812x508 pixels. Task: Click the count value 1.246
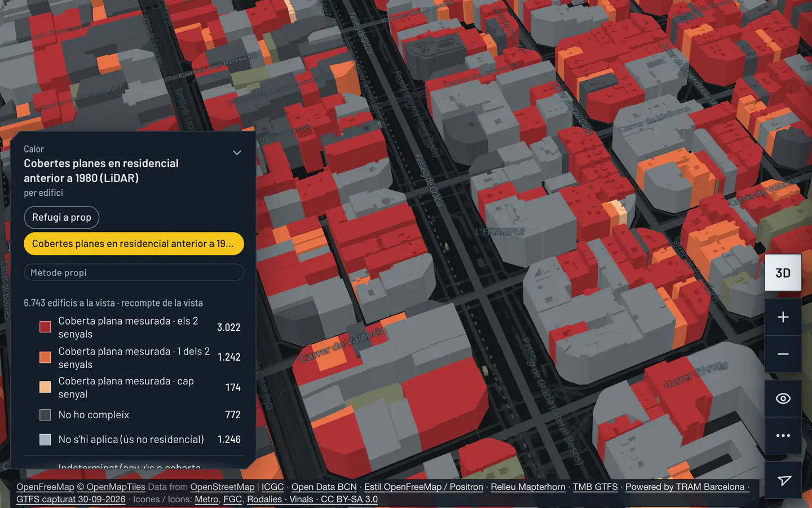point(229,440)
